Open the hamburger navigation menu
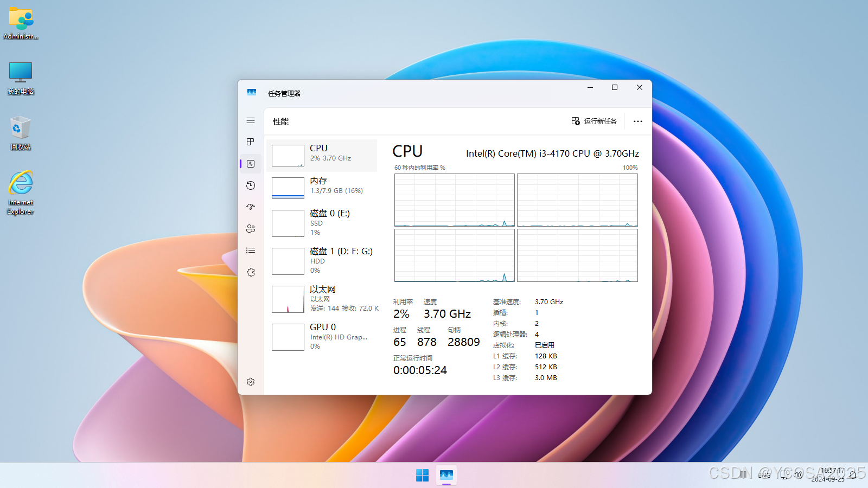The width and height of the screenshot is (868, 488). click(251, 120)
